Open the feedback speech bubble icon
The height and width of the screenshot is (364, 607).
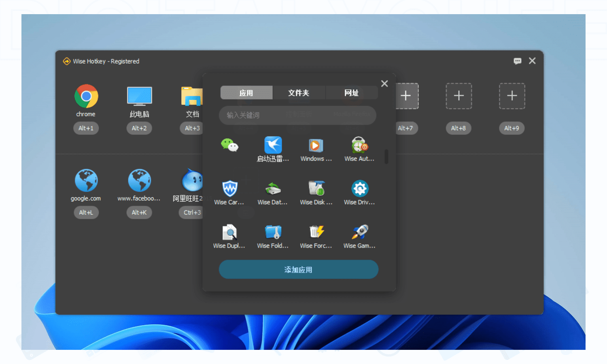pyautogui.click(x=518, y=61)
